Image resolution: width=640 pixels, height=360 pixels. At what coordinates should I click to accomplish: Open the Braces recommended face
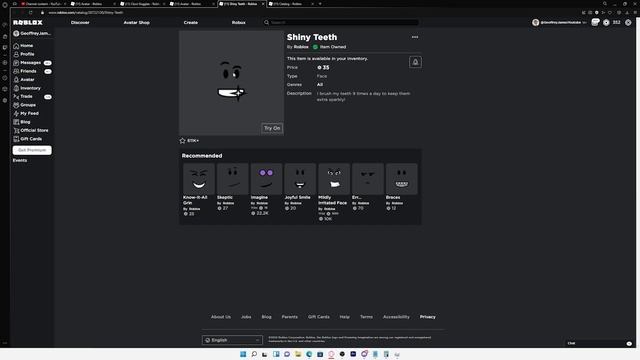click(x=402, y=179)
